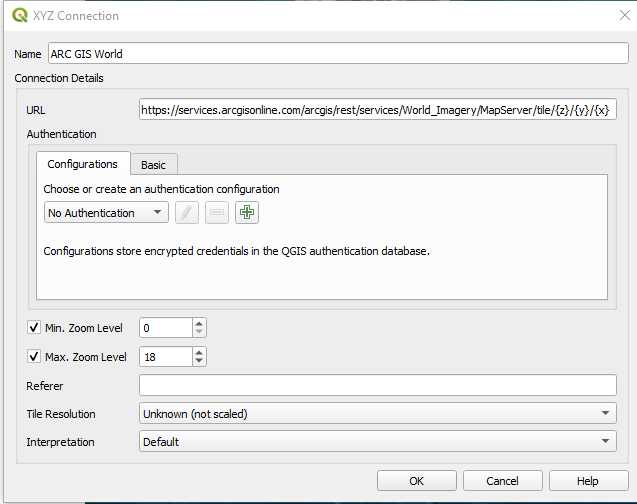The image size is (637, 504).
Task: Expand the Interpretation dropdown
Action: pyautogui.click(x=377, y=441)
